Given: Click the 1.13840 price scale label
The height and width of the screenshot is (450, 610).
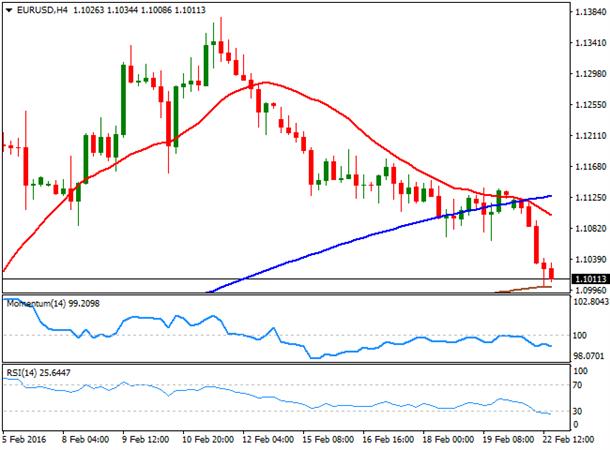Looking at the screenshot, I should click(x=591, y=12).
